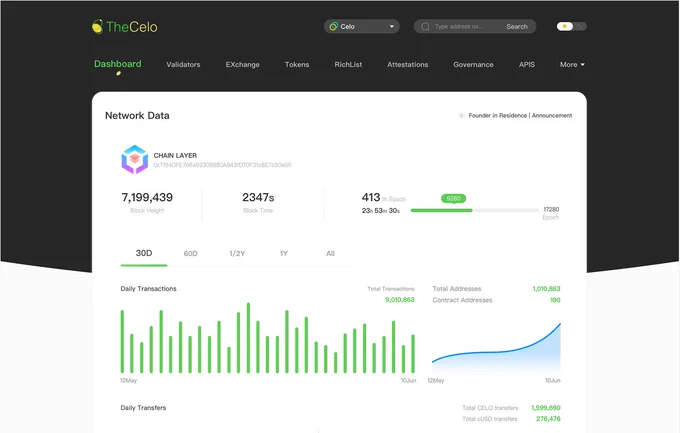Click the 17280 epoch total value

[x=551, y=209]
